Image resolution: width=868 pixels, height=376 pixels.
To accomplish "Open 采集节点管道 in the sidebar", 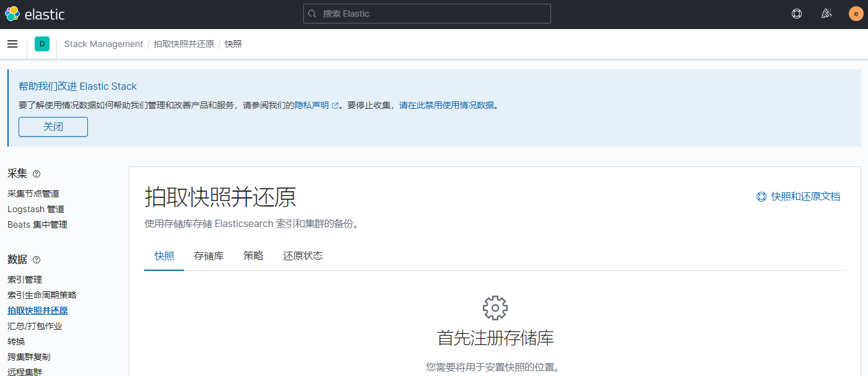I will 33,194.
